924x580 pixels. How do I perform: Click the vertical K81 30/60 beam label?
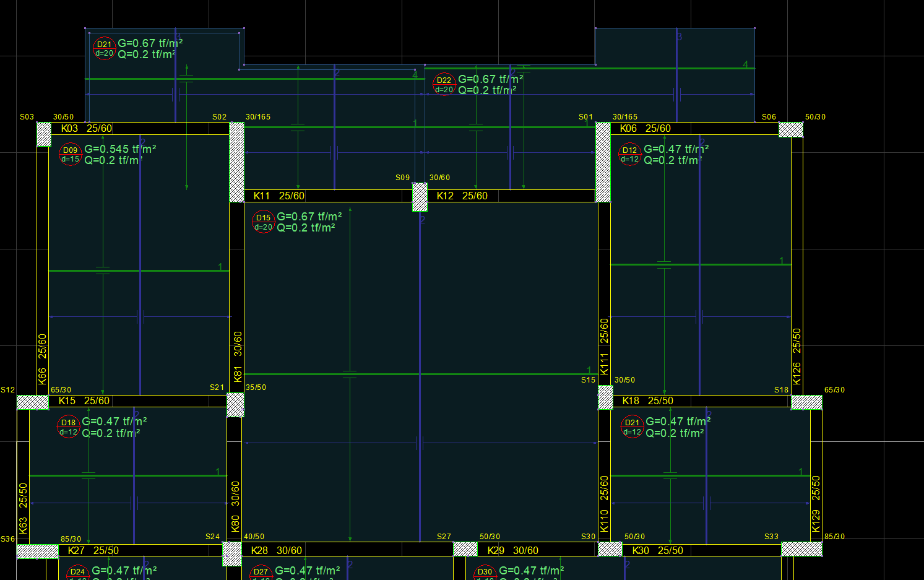[238, 357]
